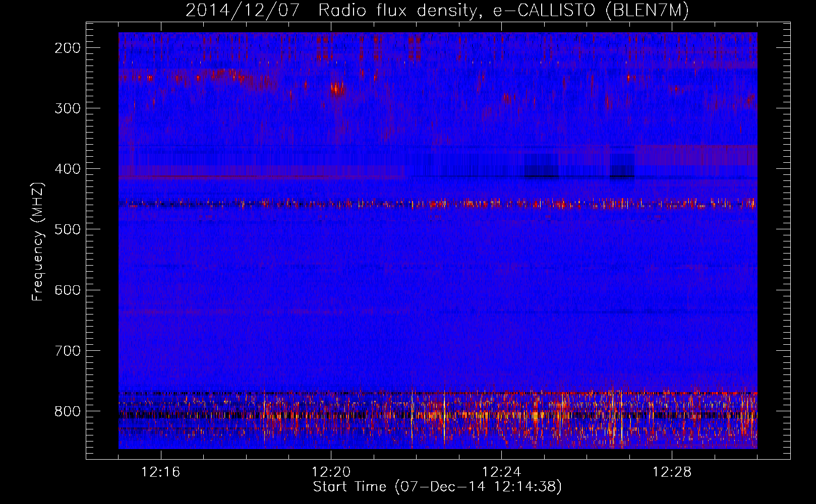Click the 700 frequency axis label
The image size is (816, 504).
pos(67,350)
